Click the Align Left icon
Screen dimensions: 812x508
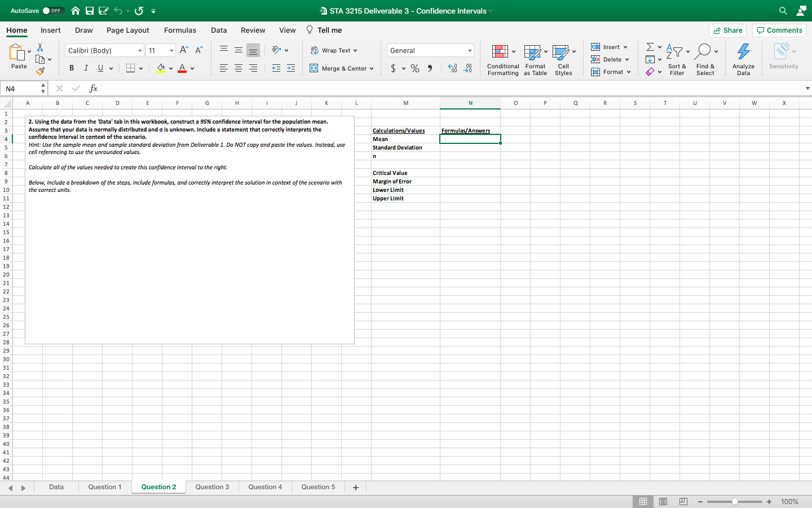(x=224, y=68)
